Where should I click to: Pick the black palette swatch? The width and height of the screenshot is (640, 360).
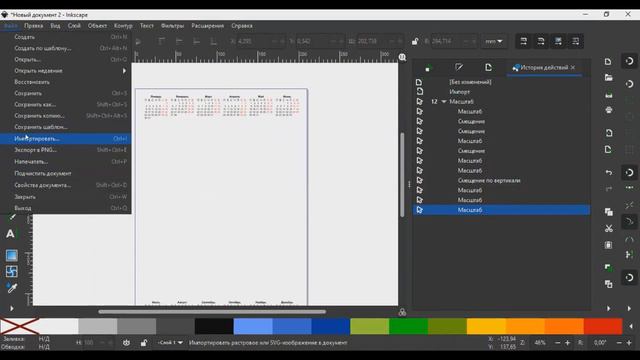click(214, 326)
